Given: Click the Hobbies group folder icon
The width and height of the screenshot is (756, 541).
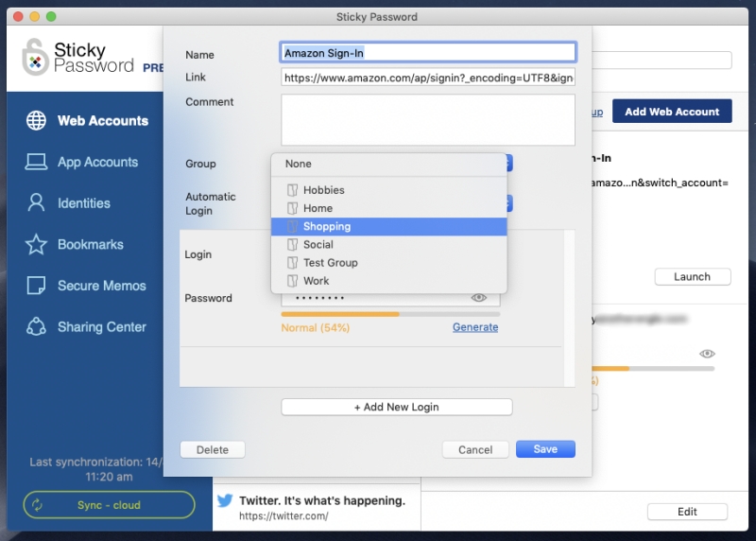Looking at the screenshot, I should pos(292,190).
